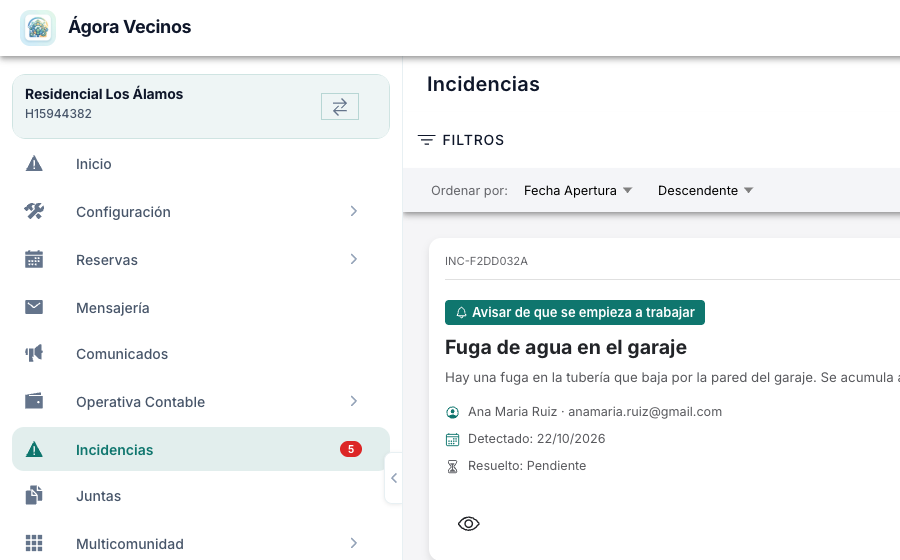Click Avisar de que se empieza a trabajar
The image size is (900, 560).
(575, 313)
